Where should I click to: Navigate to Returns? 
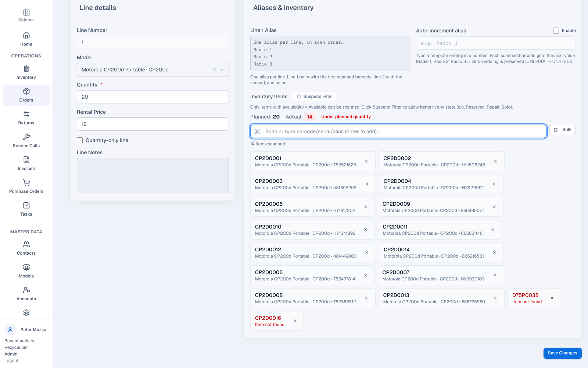[26, 118]
